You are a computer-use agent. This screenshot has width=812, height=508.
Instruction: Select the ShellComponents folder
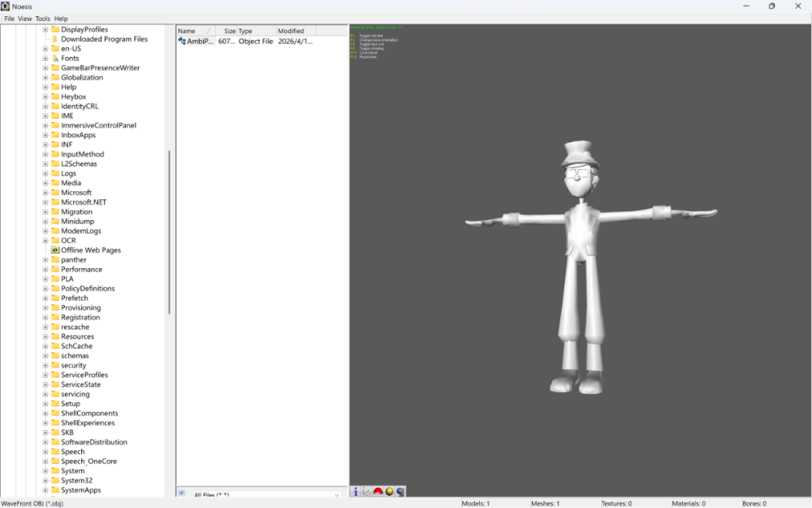pos(89,413)
